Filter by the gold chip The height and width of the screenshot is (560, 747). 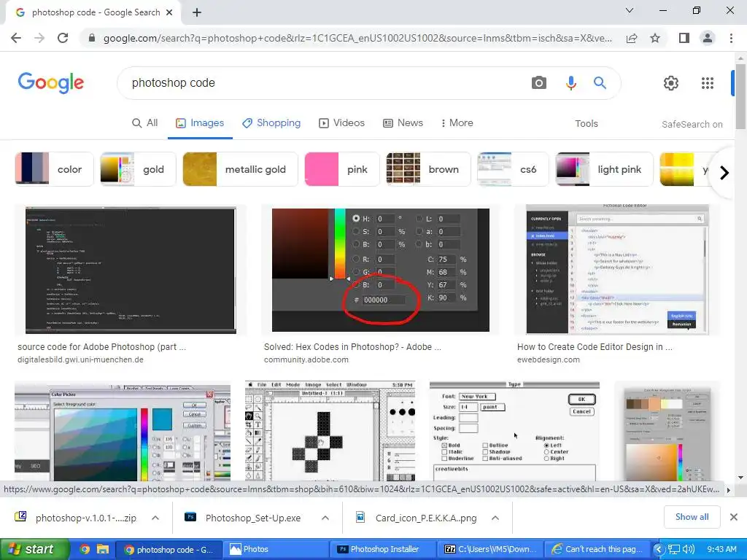[x=138, y=169]
